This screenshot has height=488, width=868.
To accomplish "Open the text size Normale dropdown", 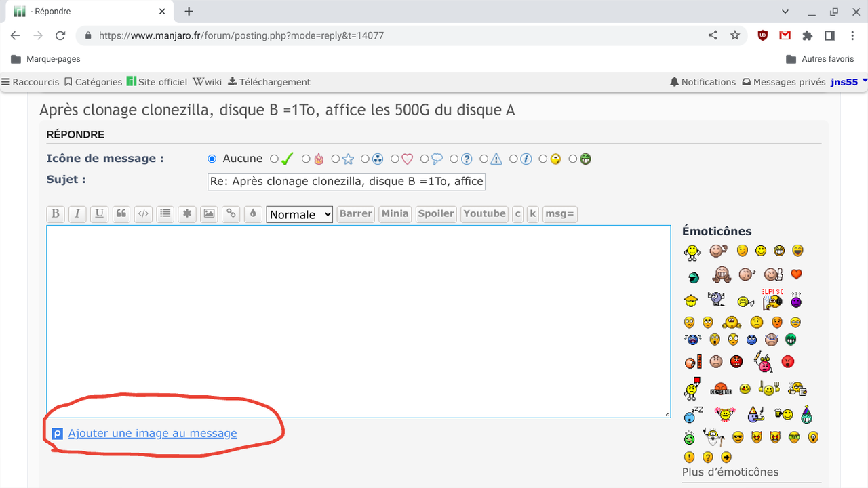I will pos(299,214).
